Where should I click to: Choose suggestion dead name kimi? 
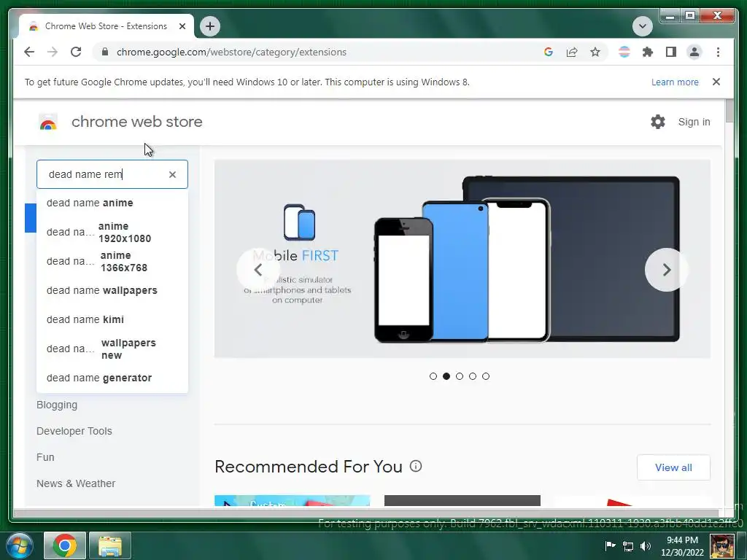click(112, 319)
